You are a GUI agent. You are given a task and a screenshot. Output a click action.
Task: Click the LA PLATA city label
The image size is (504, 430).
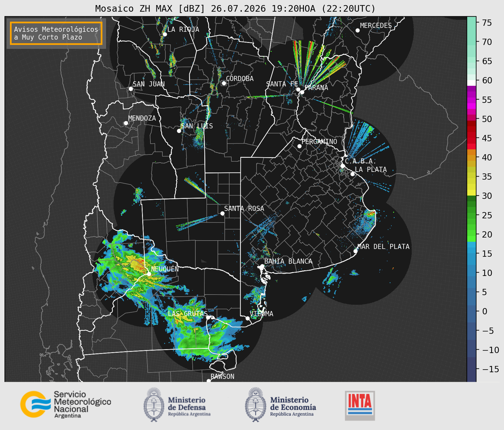(371, 170)
